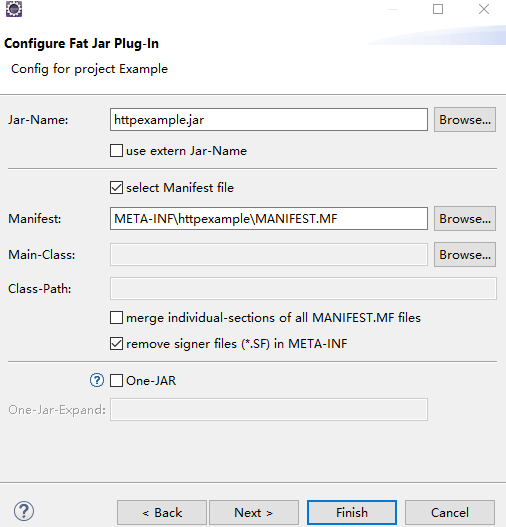Click the Class-Path input field
Image resolution: width=506 pixels, height=527 pixels.
click(x=303, y=288)
